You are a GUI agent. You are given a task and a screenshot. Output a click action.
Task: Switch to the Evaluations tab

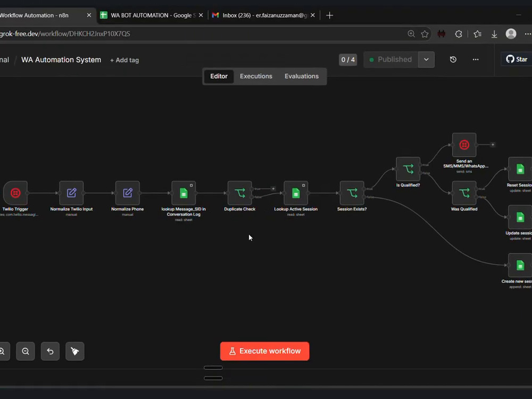click(302, 76)
